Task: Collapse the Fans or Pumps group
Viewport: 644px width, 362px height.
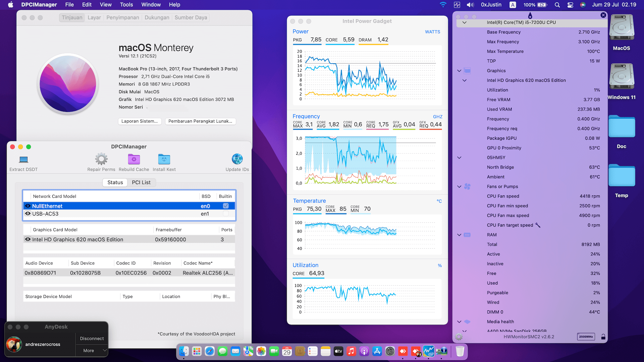Action: 459,187
